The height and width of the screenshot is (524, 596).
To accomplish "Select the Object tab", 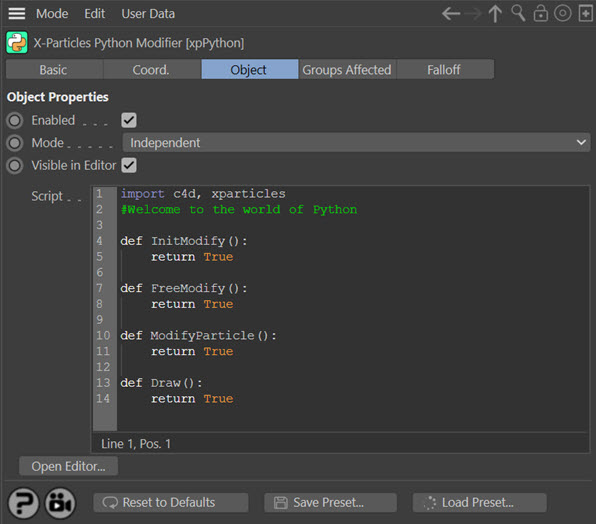I will point(249,70).
